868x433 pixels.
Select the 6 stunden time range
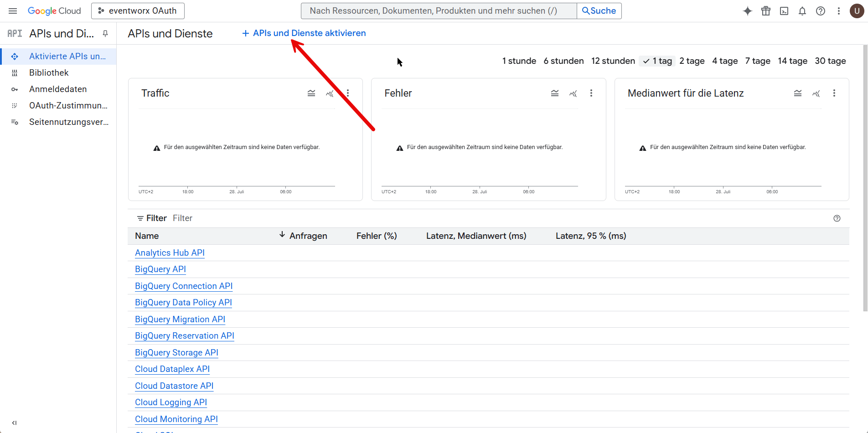(563, 61)
